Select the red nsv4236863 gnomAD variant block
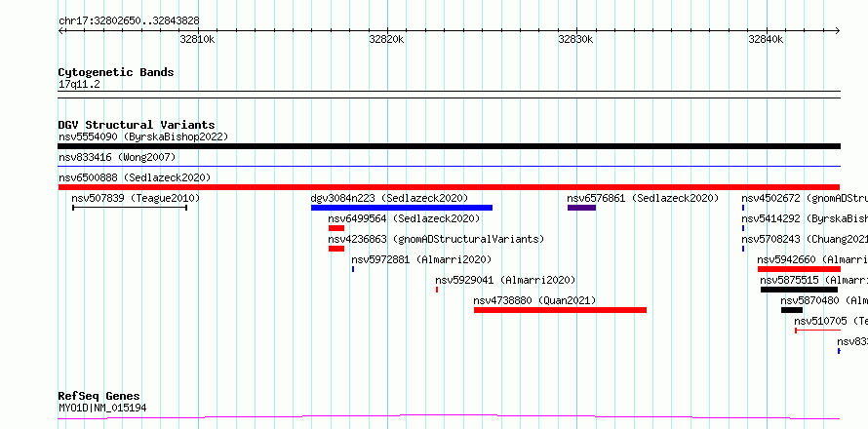 click(336, 249)
